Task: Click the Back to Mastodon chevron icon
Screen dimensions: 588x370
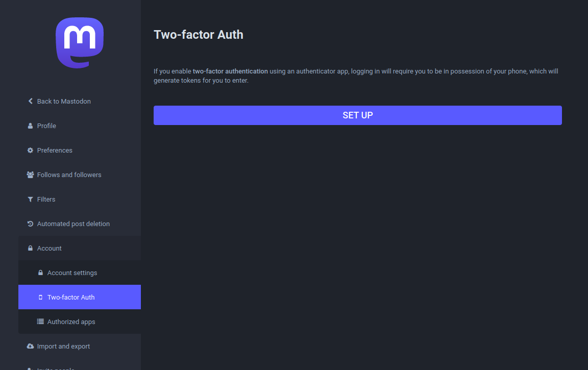Action: [x=31, y=102]
